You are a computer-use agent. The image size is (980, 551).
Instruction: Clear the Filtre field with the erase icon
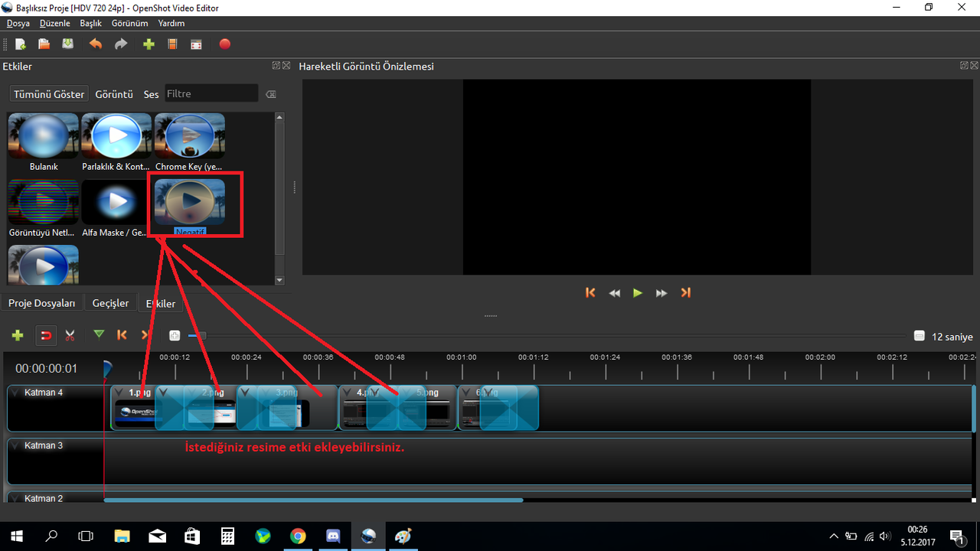270,94
